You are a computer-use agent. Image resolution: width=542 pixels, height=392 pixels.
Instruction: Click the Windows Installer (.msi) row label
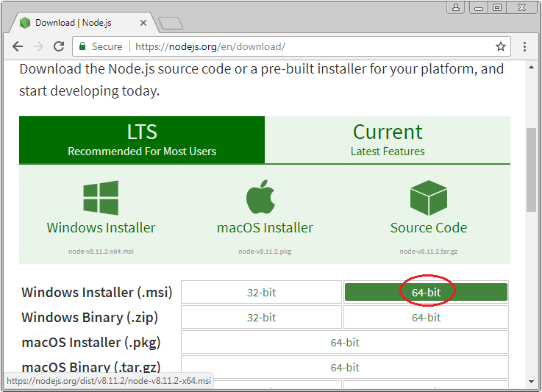coord(97,293)
